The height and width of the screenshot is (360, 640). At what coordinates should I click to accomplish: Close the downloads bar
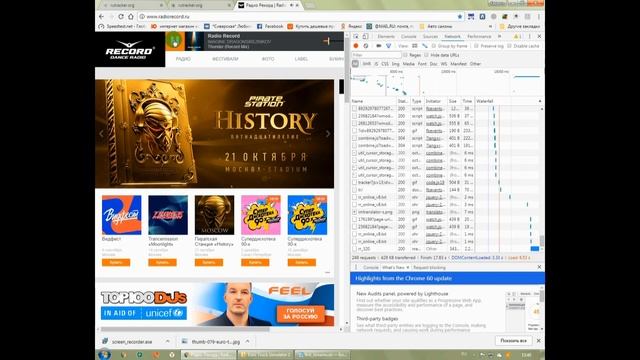(x=539, y=340)
